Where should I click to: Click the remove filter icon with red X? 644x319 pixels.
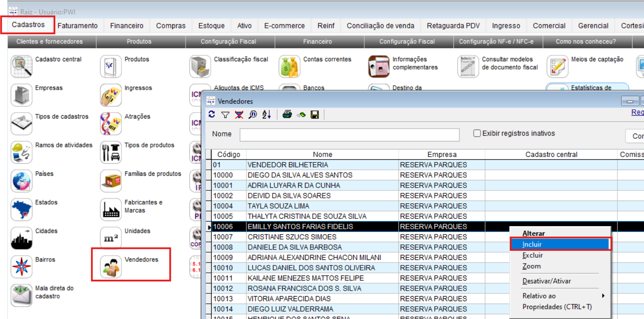coord(239,114)
